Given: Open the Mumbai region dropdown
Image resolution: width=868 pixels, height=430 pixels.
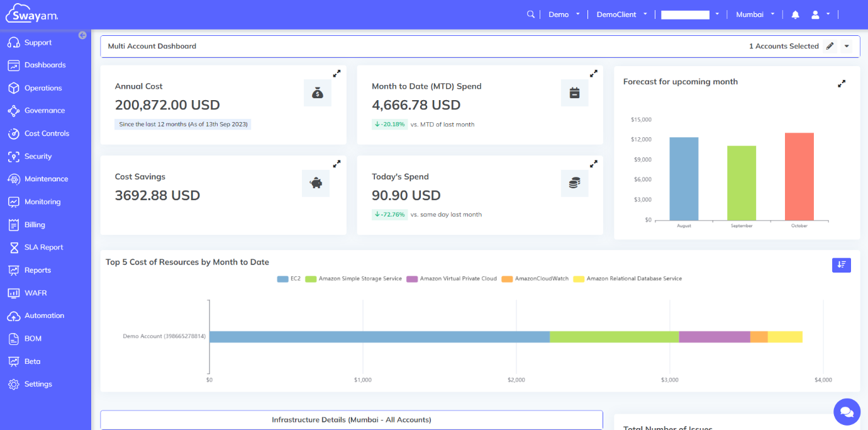Looking at the screenshot, I should tap(754, 14).
